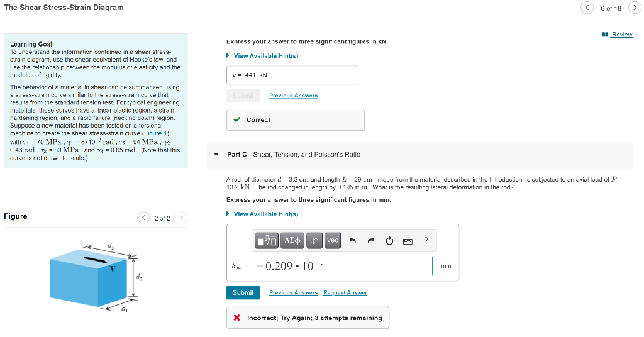Submit the Part C answer
Screen dimensions: 644x337
pos(243,292)
